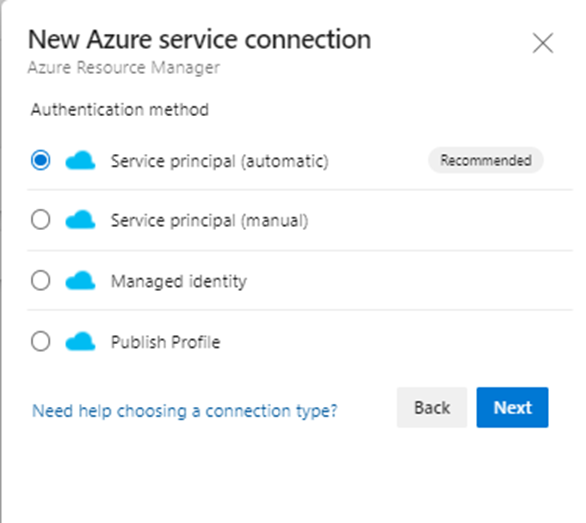Pick the Publish Profile radio button
Screen dimensions: 586x523
pos(40,341)
